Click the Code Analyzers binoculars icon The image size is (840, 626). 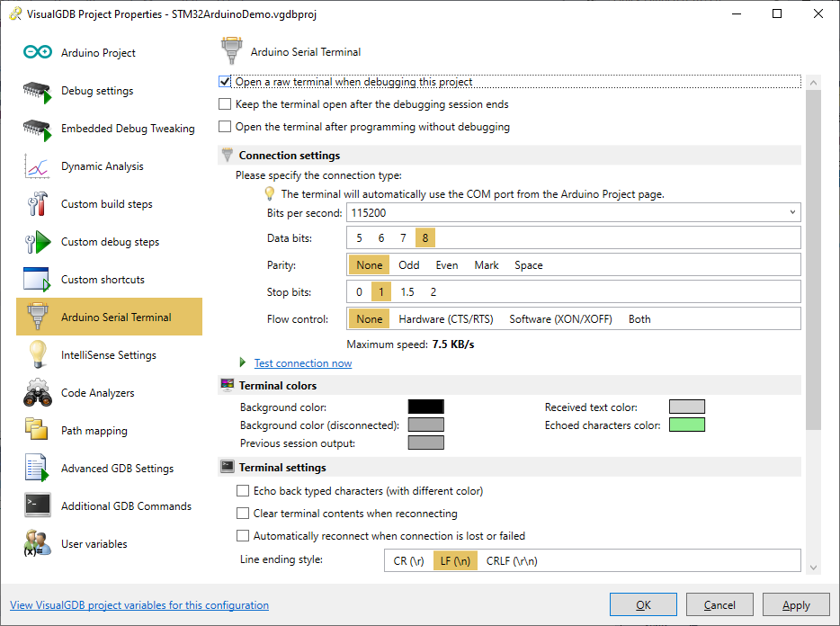38,393
